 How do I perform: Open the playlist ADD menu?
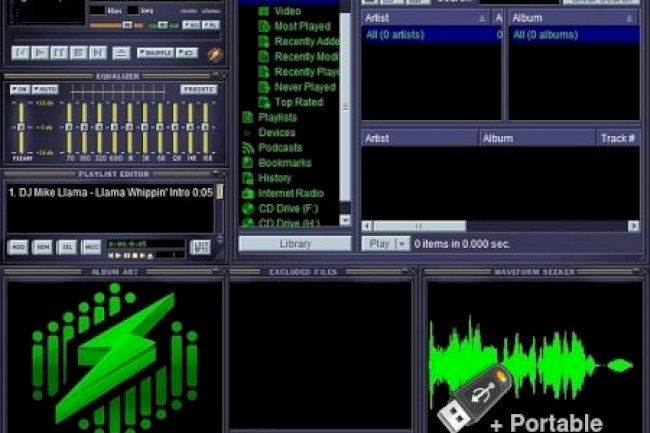click(18, 247)
